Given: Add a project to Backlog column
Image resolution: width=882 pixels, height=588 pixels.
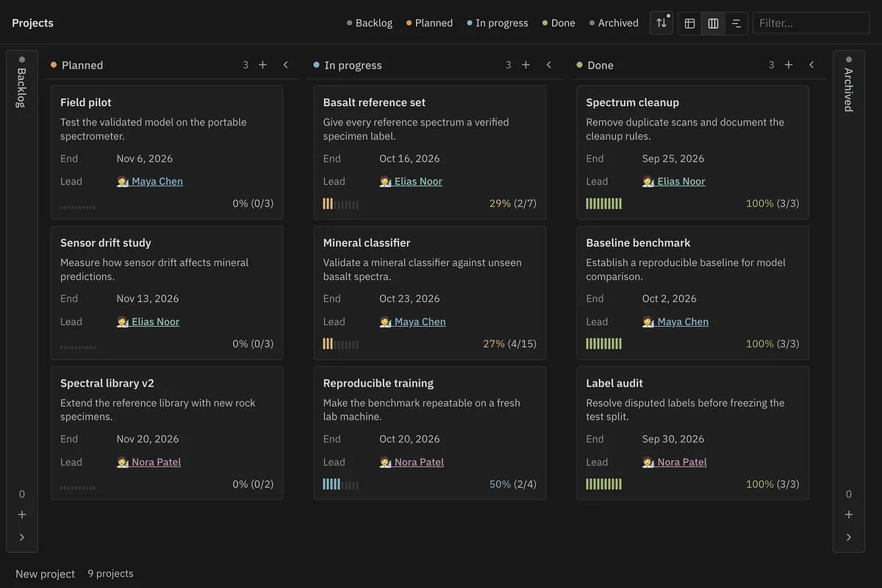Looking at the screenshot, I should tap(22, 514).
